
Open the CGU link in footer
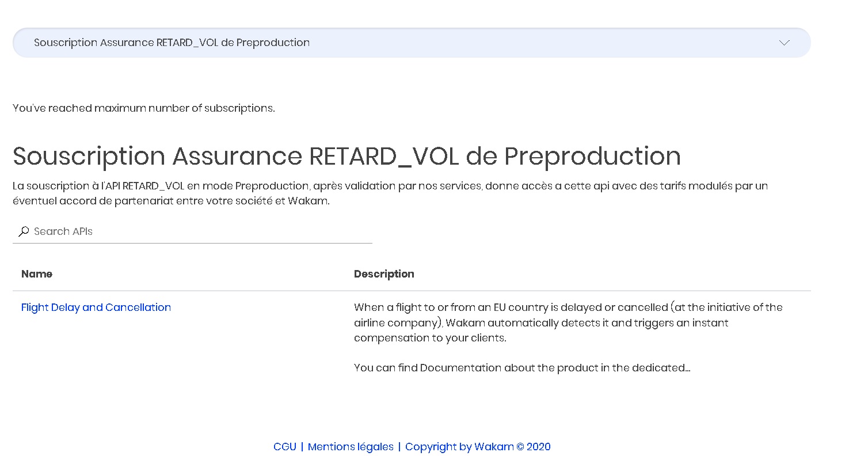[x=285, y=447]
